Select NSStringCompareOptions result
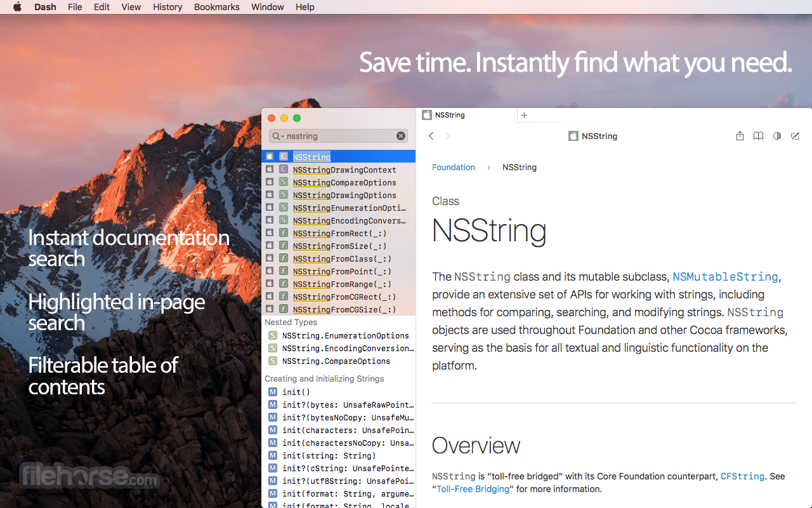812x508 pixels. pyautogui.click(x=339, y=182)
